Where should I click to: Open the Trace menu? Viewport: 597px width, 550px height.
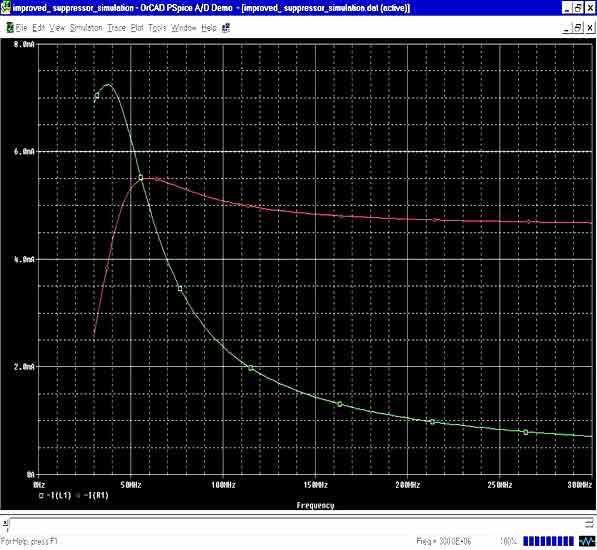[x=116, y=28]
